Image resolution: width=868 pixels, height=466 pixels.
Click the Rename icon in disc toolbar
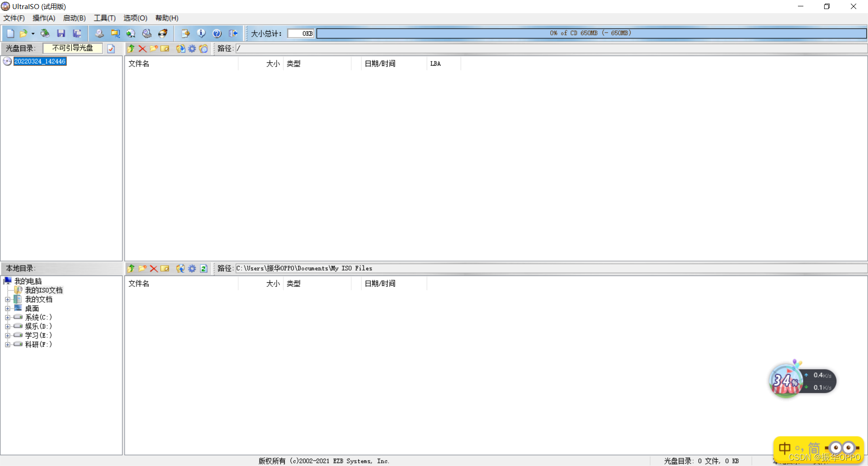coord(165,48)
